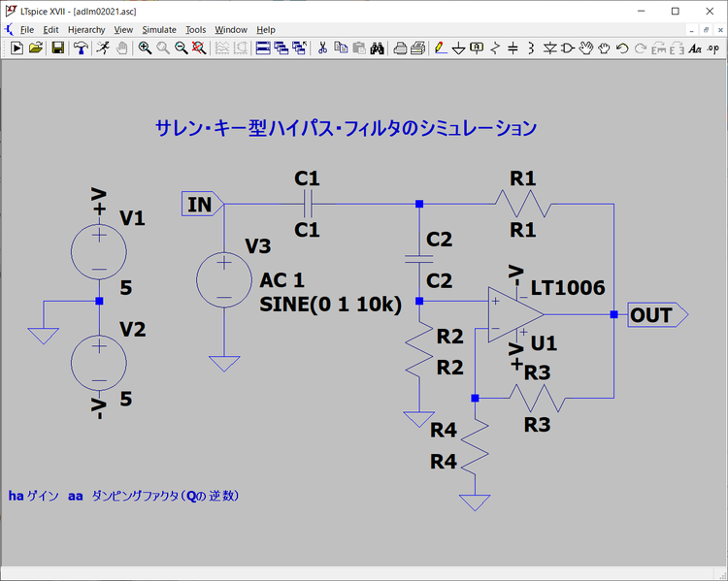Click the SINE(0 1 10k) source text
This screenshot has height=581, width=728.
coord(330,304)
